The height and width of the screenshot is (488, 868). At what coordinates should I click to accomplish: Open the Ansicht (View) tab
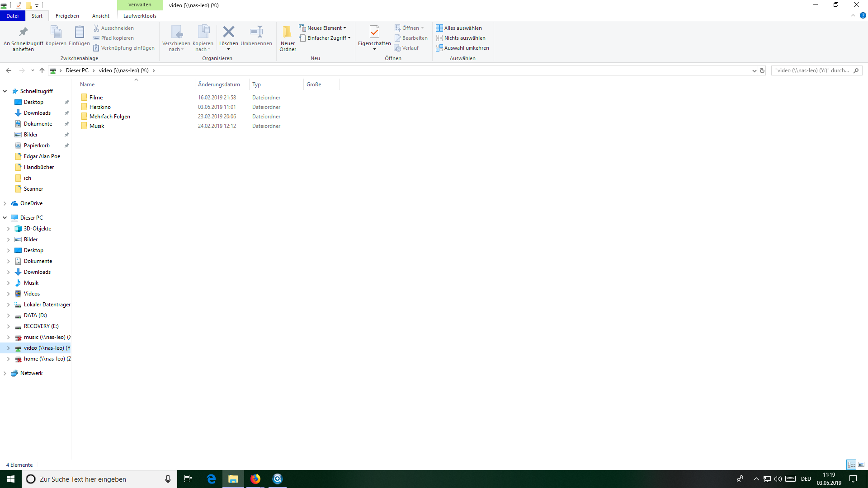100,15
